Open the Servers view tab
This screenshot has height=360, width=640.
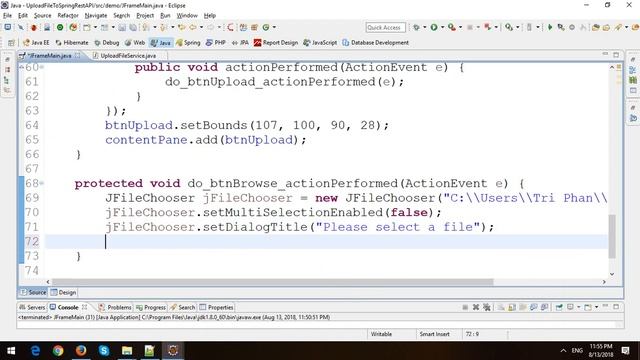pos(32,307)
